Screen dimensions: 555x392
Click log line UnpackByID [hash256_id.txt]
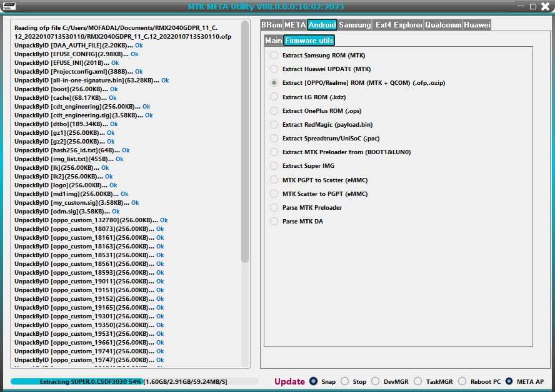72,150
